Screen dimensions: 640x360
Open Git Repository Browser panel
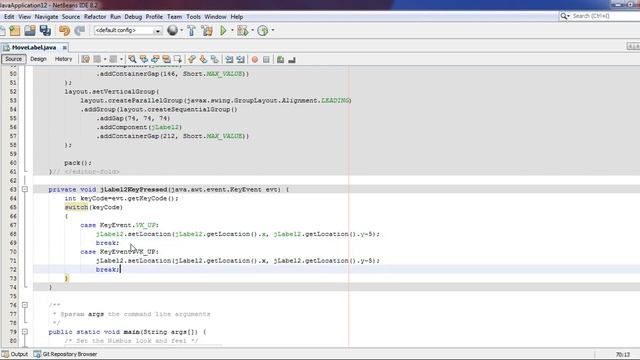(x=65, y=354)
